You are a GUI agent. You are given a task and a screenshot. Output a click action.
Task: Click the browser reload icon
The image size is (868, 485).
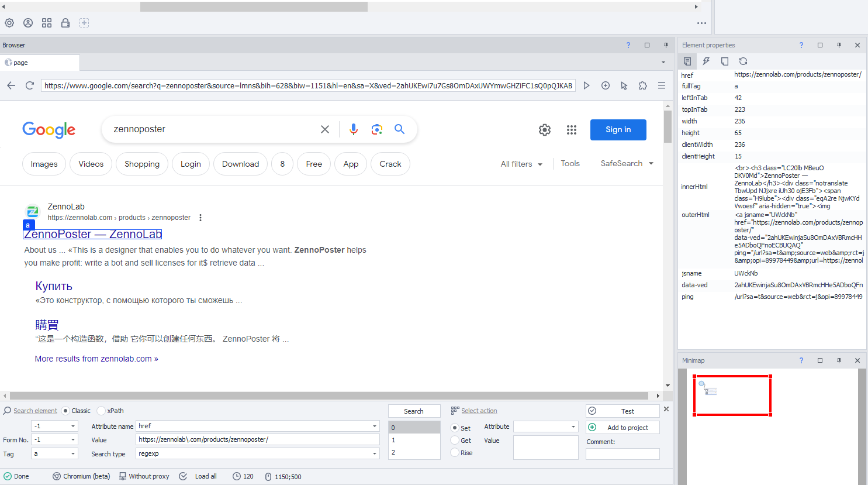tap(30, 85)
